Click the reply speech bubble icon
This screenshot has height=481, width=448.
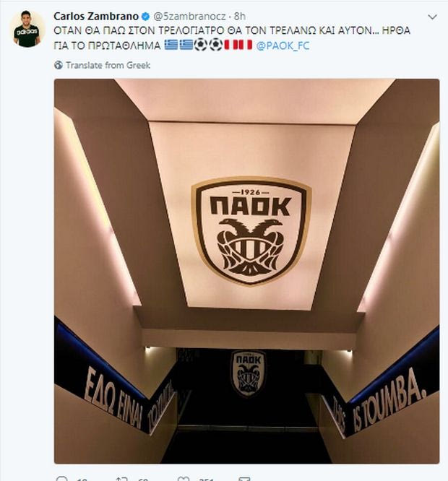pyautogui.click(x=62, y=479)
